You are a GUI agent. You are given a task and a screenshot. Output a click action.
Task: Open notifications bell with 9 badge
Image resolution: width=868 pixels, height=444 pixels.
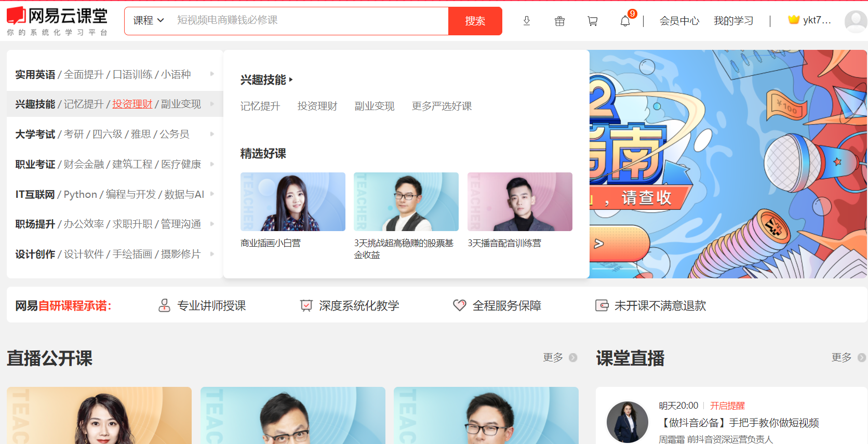(x=626, y=20)
